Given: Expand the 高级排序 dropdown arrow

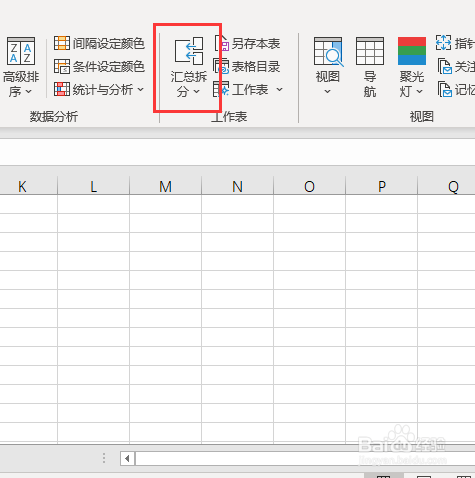Looking at the screenshot, I should [x=29, y=91].
